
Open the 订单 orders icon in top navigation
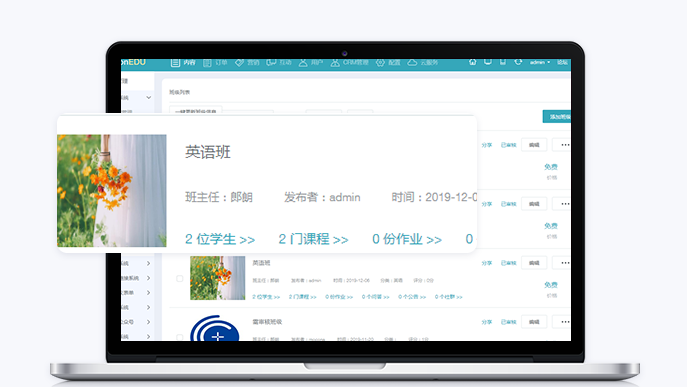[x=207, y=63]
